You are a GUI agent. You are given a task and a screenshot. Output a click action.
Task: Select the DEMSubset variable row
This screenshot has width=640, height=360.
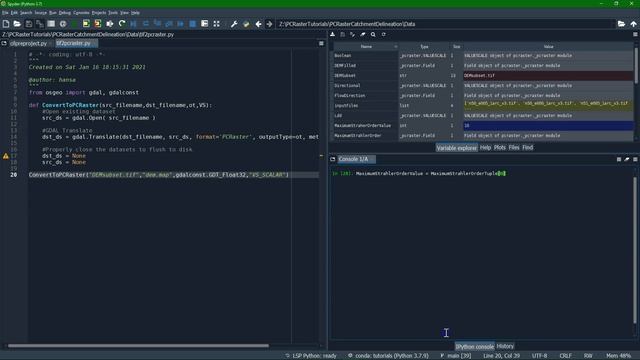[483, 76]
